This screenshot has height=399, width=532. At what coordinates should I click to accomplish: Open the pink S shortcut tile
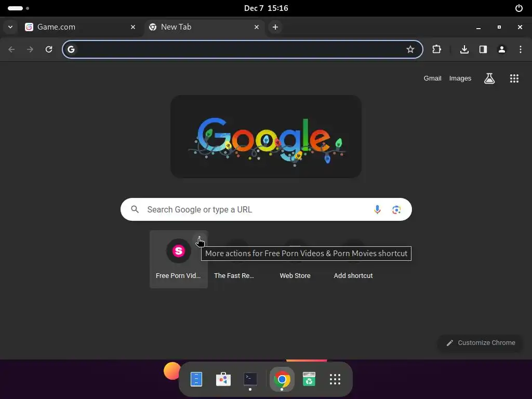[179, 259]
